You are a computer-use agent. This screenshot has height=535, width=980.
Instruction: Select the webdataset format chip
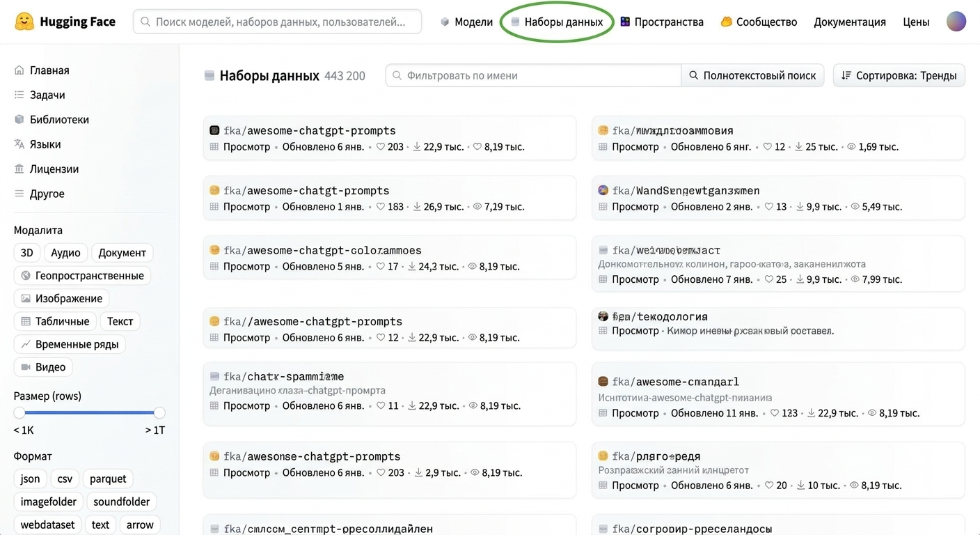point(47,525)
